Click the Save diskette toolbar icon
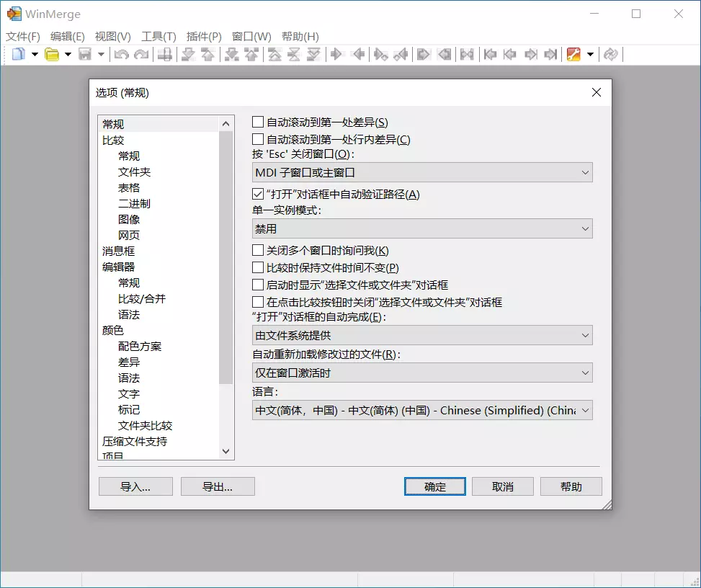The image size is (701, 588). [x=85, y=54]
